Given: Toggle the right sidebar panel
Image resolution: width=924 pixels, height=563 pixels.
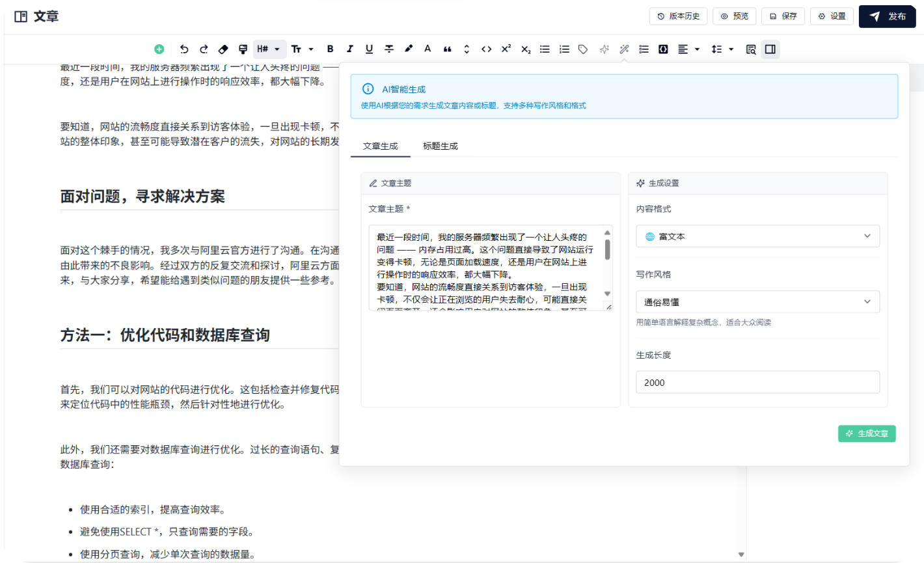Looking at the screenshot, I should coord(770,49).
